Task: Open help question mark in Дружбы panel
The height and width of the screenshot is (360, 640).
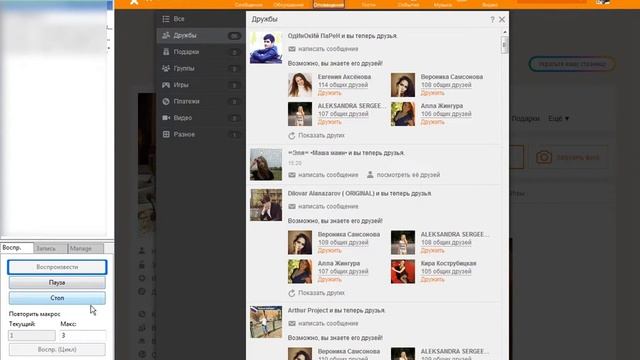Action: click(492, 19)
